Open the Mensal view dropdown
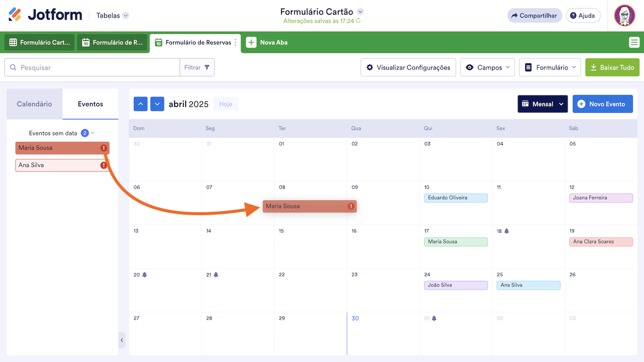Viewport: 644px width, 362px height. click(542, 104)
